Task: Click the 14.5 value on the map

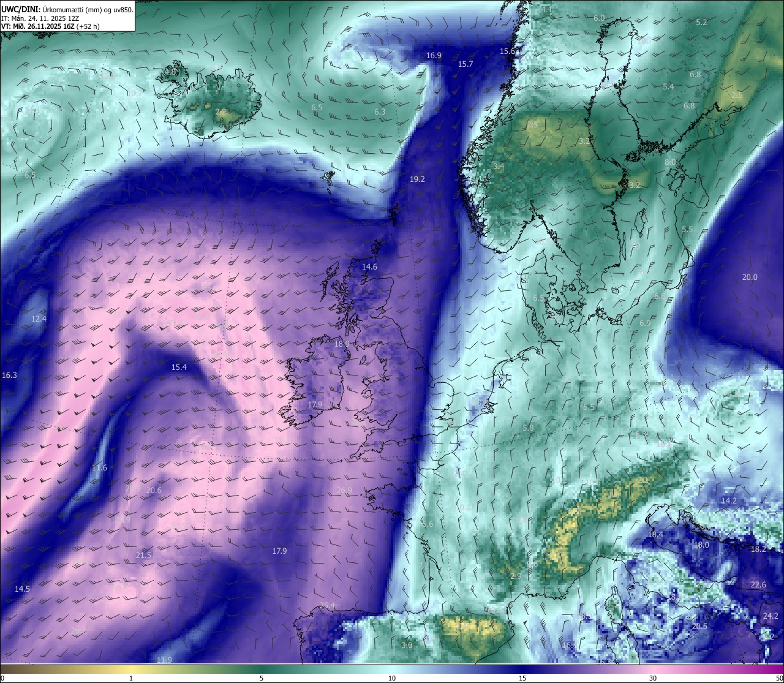Action: (22, 589)
